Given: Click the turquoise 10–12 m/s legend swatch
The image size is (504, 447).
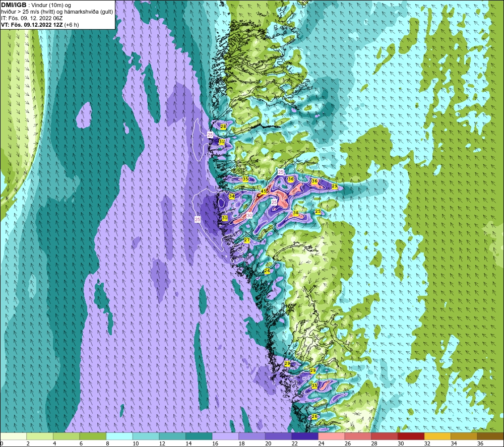Looking at the screenshot, I should [146, 436].
